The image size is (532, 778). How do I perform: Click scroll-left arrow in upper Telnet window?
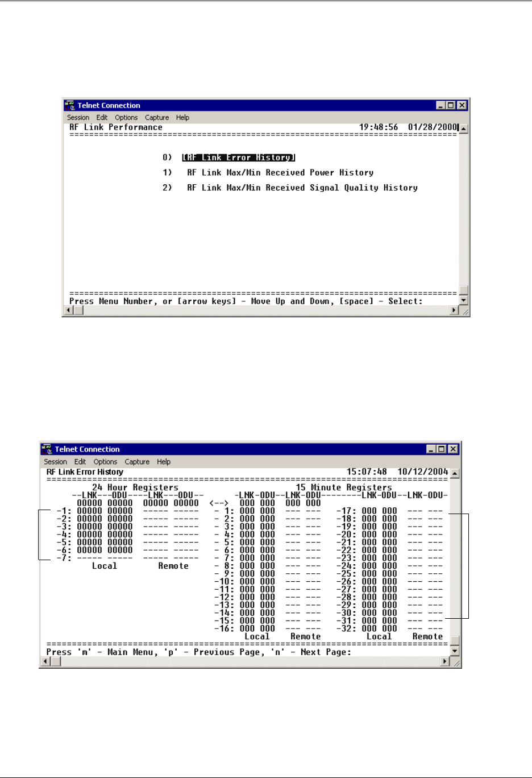69,311
